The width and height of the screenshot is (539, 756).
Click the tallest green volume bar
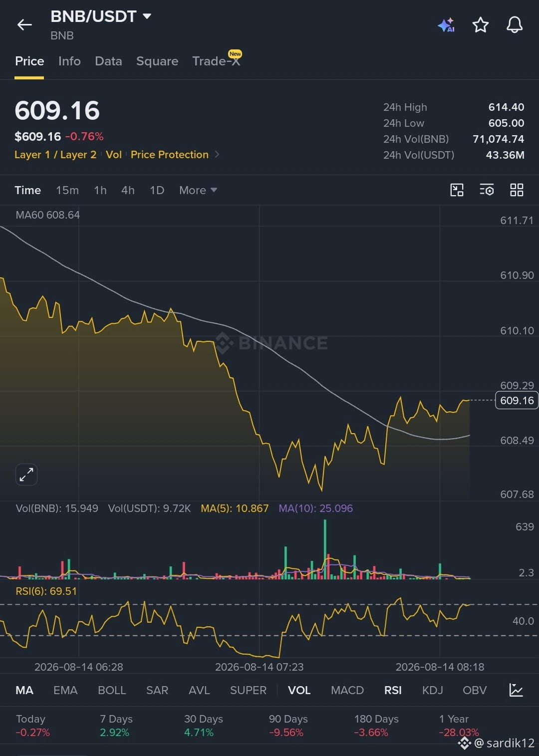(325, 549)
